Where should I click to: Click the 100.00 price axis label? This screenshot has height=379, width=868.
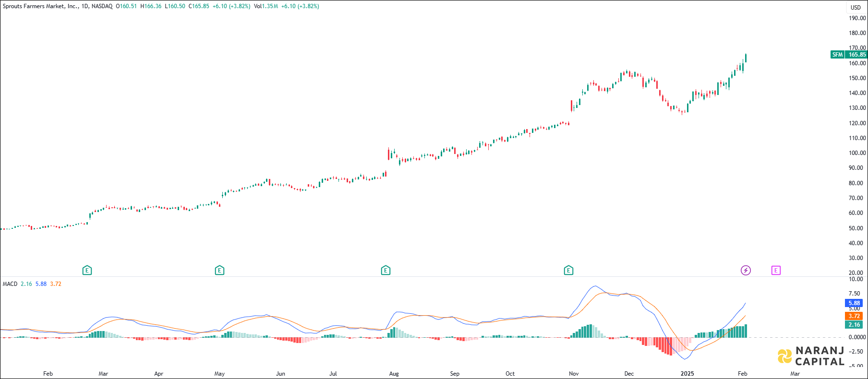click(857, 153)
